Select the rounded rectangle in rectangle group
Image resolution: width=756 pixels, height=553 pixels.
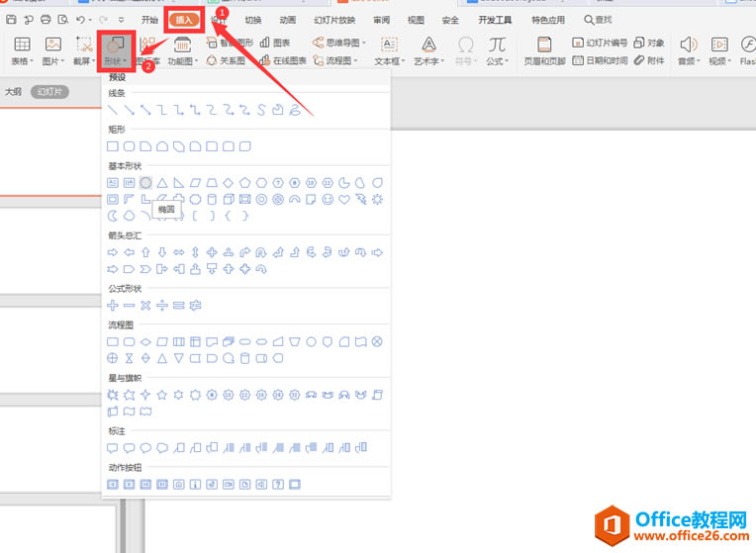[x=130, y=146]
